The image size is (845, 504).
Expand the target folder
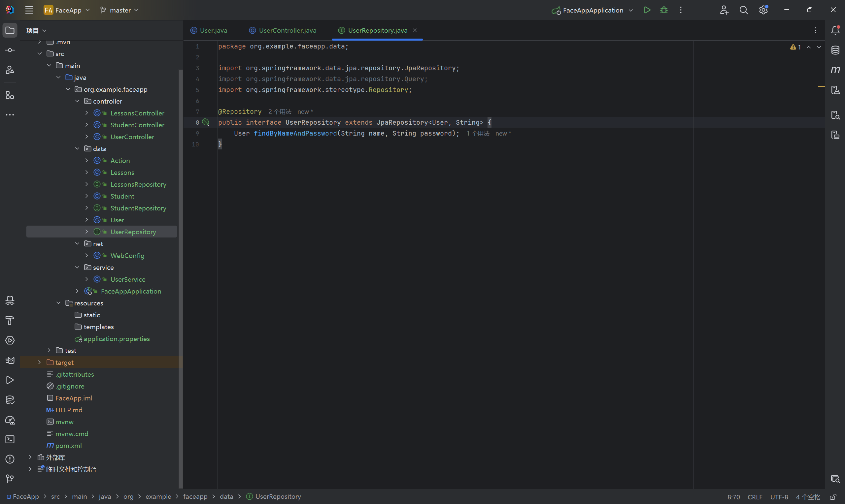tap(39, 362)
